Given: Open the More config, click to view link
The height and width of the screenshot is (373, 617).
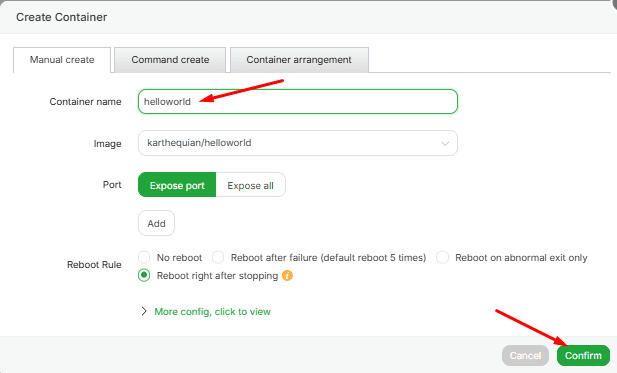Looking at the screenshot, I should click(x=212, y=312).
